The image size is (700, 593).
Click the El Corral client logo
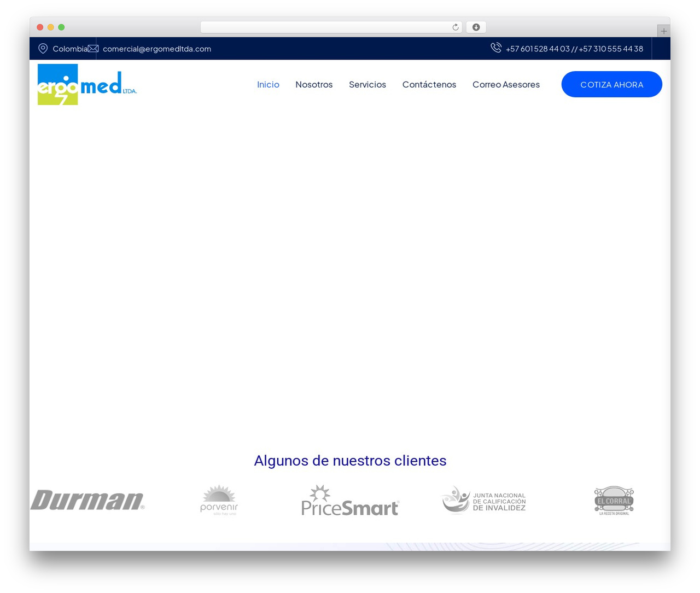tap(614, 501)
